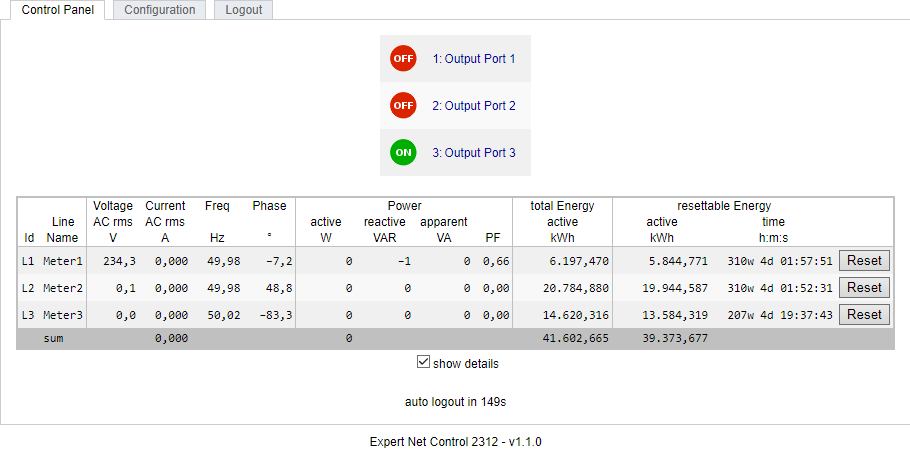910x449 pixels.
Task: Select the 'Meter3' line name
Action: 63,315
